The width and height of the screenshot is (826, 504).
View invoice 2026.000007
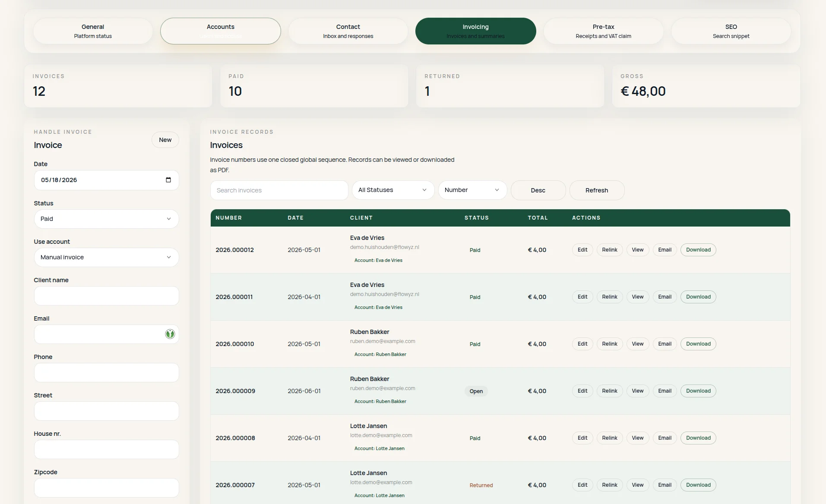[637, 485]
